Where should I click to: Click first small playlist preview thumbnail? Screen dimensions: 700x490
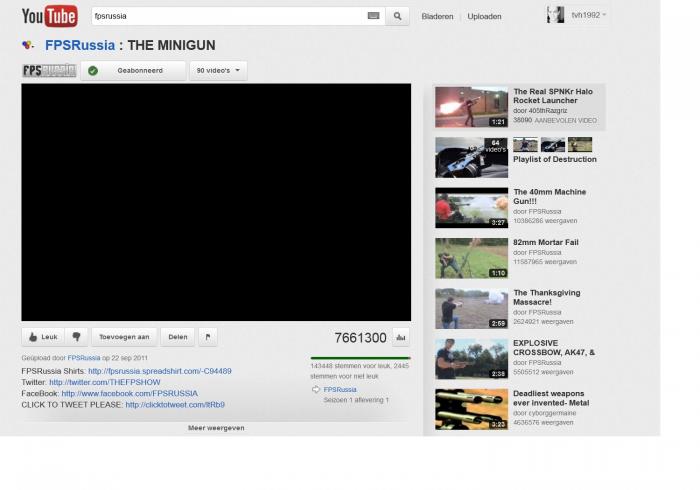tap(525, 145)
